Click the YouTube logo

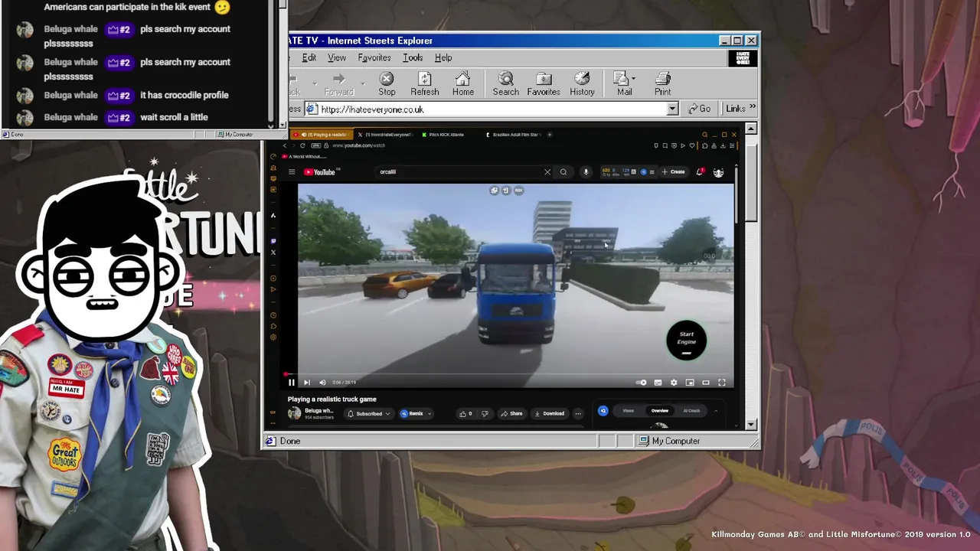319,172
